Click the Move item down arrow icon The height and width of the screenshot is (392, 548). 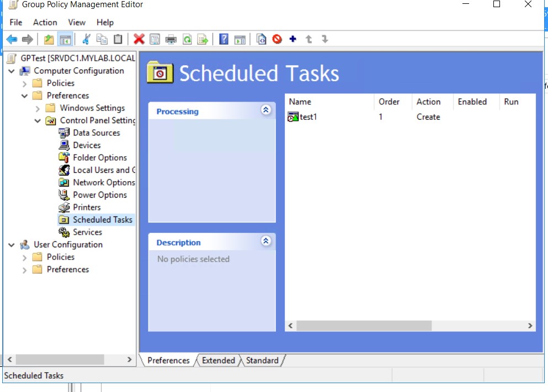pyautogui.click(x=325, y=39)
